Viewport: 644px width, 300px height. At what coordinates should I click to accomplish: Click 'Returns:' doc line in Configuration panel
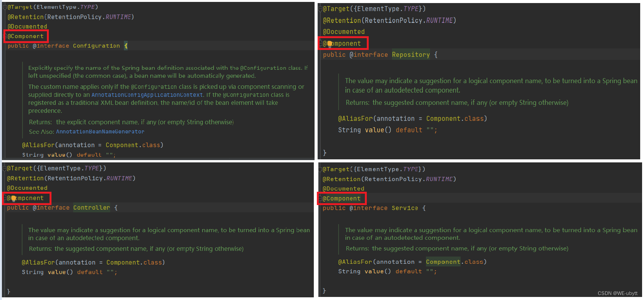[132, 122]
